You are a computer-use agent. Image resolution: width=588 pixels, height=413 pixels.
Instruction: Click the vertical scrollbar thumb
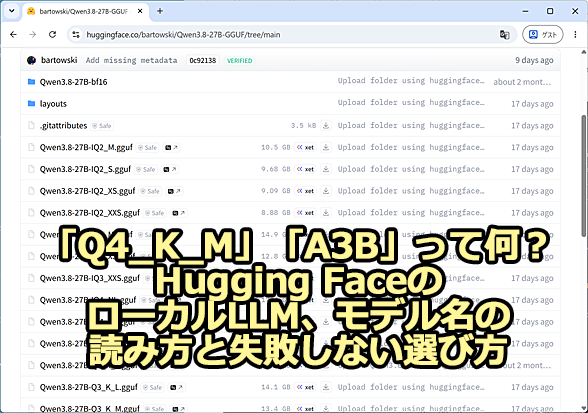pyautogui.click(x=584, y=176)
